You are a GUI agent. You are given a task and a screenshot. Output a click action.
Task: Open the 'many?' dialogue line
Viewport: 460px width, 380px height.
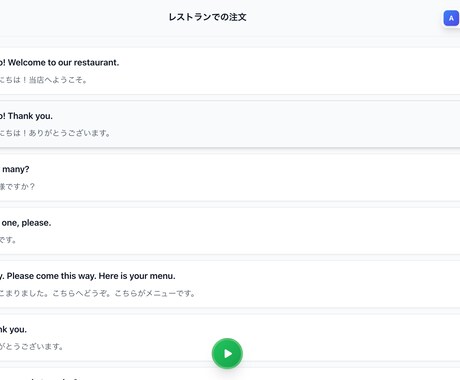230,178
